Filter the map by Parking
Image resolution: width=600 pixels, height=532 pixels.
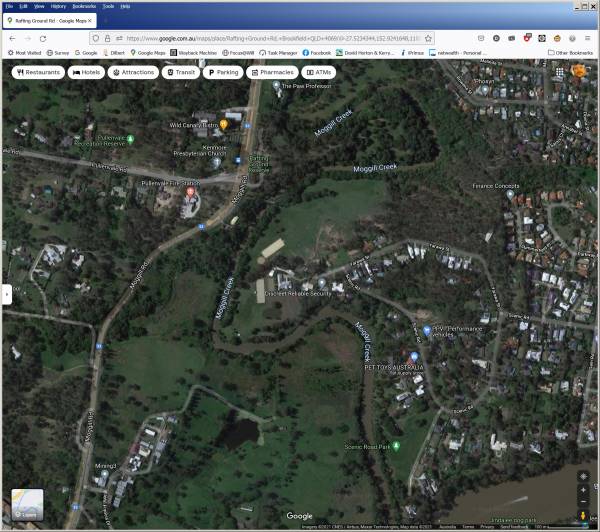coord(223,72)
